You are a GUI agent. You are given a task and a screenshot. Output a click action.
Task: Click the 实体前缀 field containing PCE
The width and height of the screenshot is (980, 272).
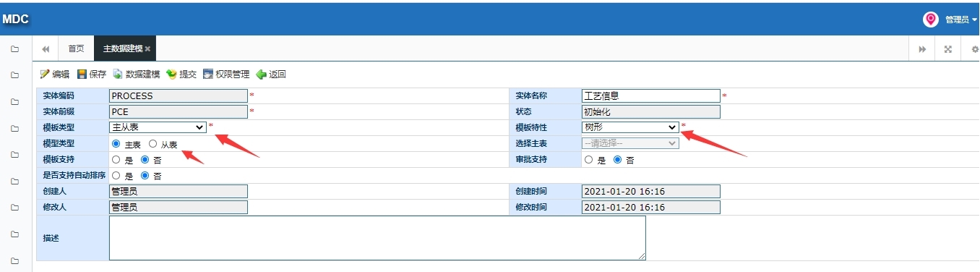coord(179,111)
